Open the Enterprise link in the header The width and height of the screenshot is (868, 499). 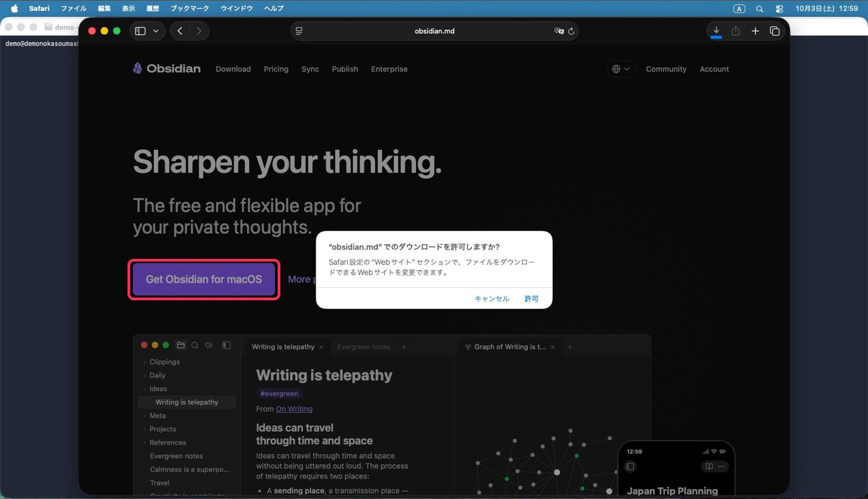[x=389, y=69]
